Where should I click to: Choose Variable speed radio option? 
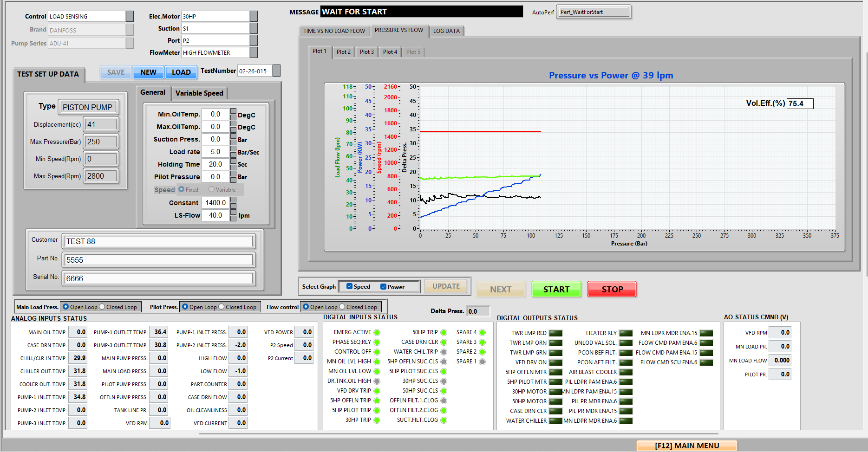click(x=212, y=189)
